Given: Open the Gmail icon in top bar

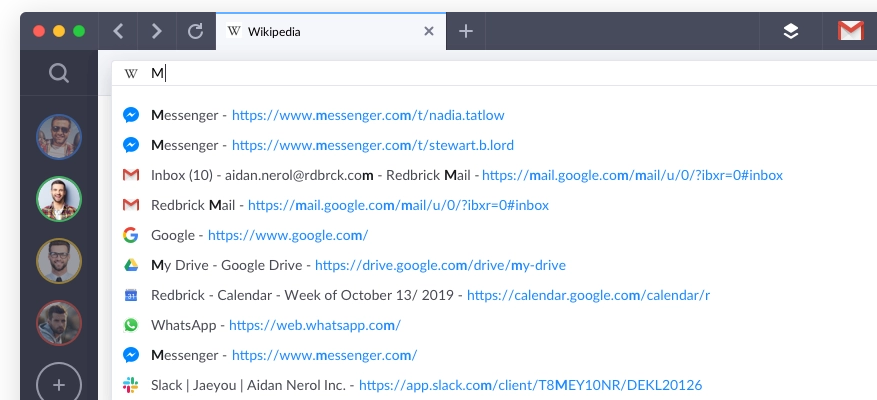Looking at the screenshot, I should pyautogui.click(x=850, y=31).
